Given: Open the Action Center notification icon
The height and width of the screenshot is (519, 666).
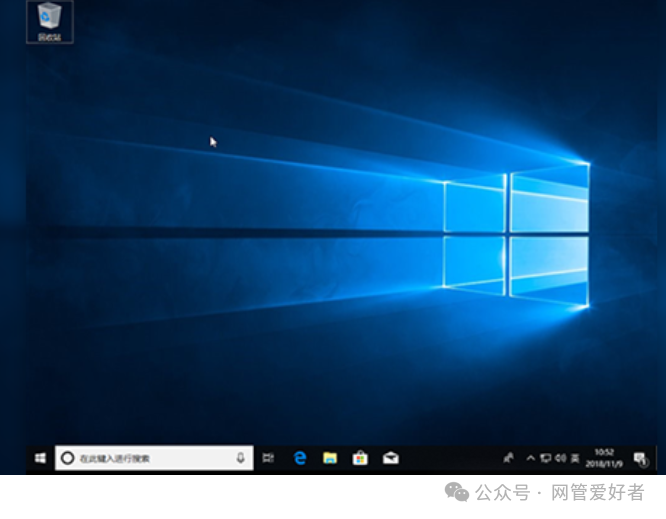Looking at the screenshot, I should (x=641, y=459).
